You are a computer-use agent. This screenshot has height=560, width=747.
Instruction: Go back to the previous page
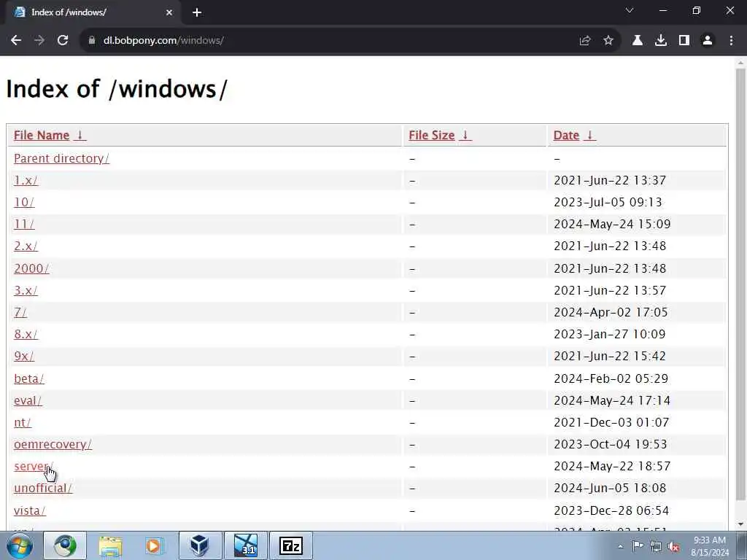(16, 41)
